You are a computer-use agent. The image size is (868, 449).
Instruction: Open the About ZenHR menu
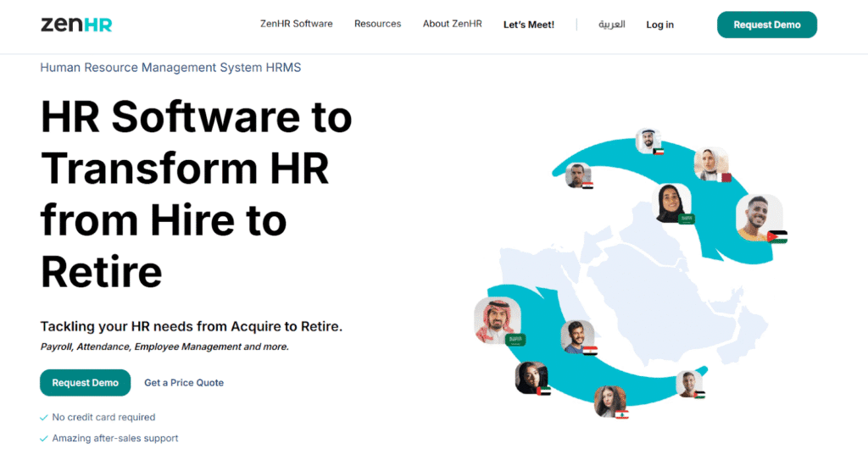pos(452,25)
